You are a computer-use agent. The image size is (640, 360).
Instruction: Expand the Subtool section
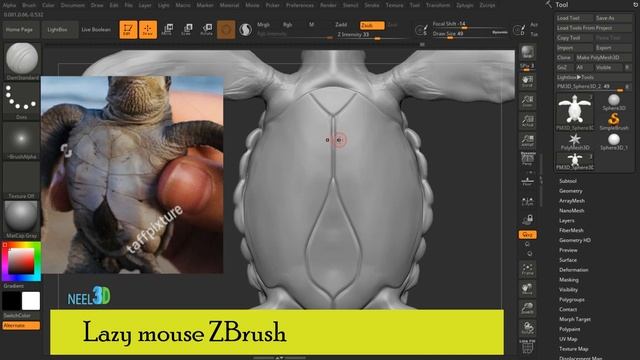click(x=568, y=181)
